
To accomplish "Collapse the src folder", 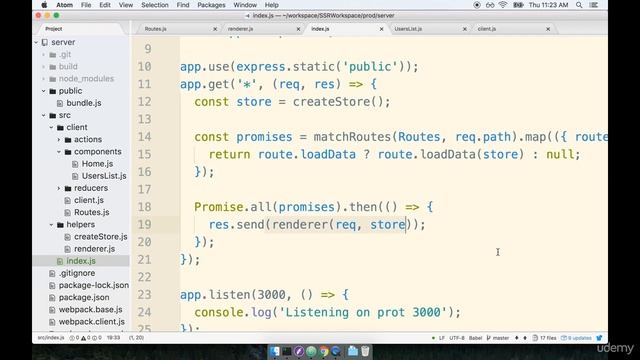I will [x=44, y=116].
